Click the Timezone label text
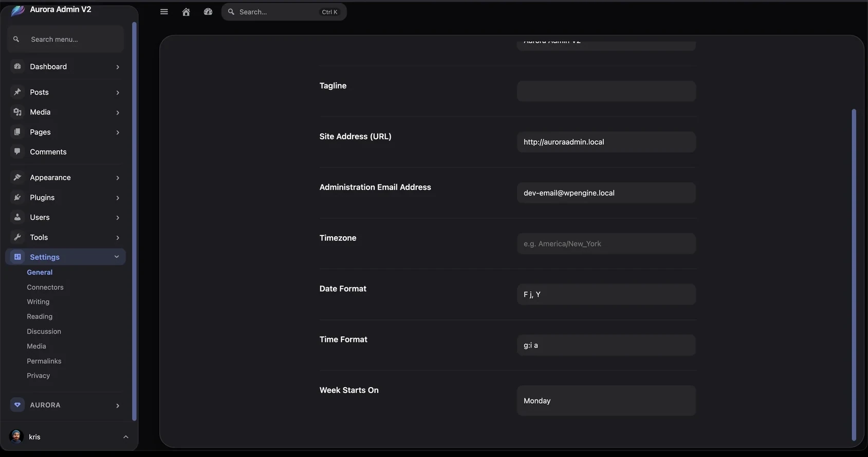Image resolution: width=868 pixels, height=457 pixels. 338,238
